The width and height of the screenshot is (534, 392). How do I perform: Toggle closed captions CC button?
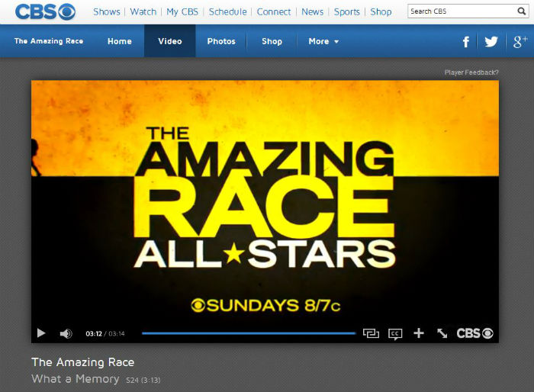(x=395, y=333)
